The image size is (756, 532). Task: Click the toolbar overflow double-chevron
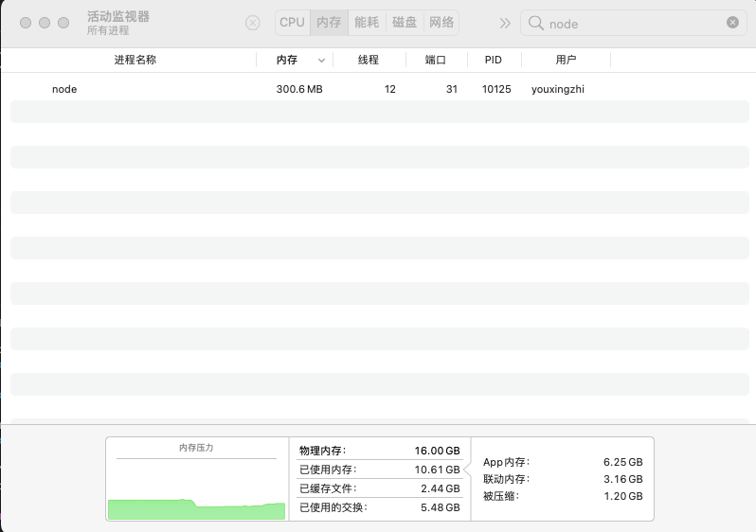(x=505, y=23)
